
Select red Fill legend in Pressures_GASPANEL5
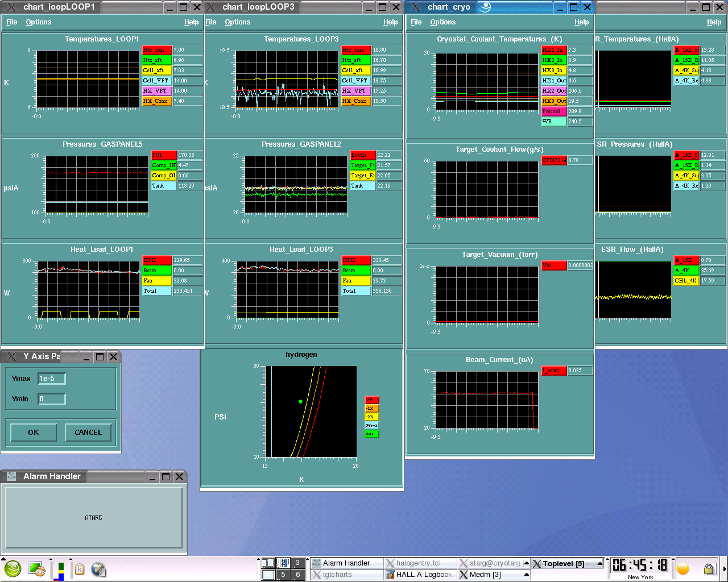[163, 155]
